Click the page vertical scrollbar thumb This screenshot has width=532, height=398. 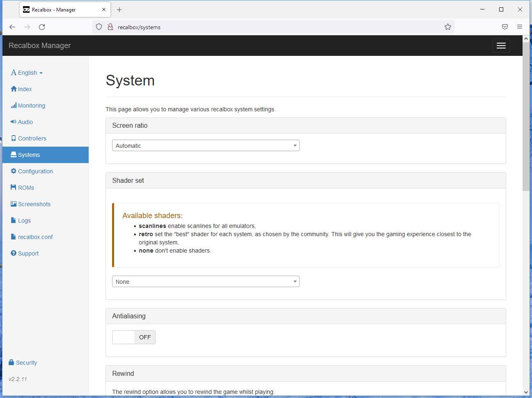pyautogui.click(x=526, y=116)
